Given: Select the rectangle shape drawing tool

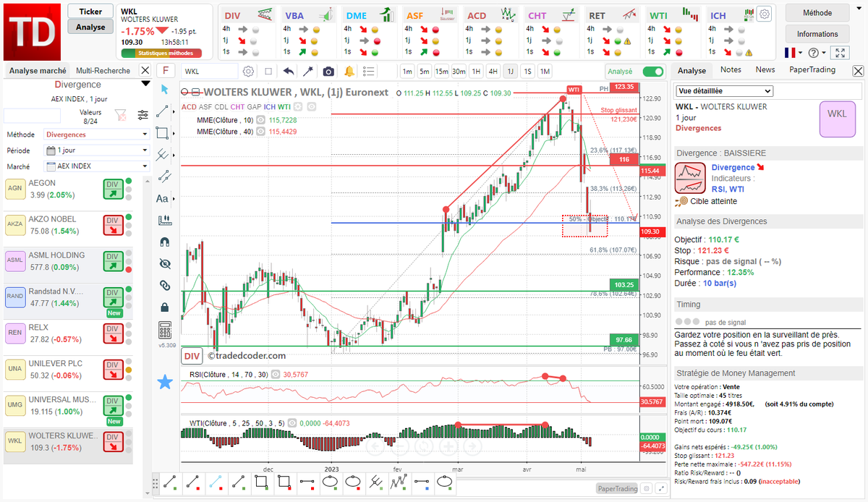Looking at the screenshot, I should [163, 134].
